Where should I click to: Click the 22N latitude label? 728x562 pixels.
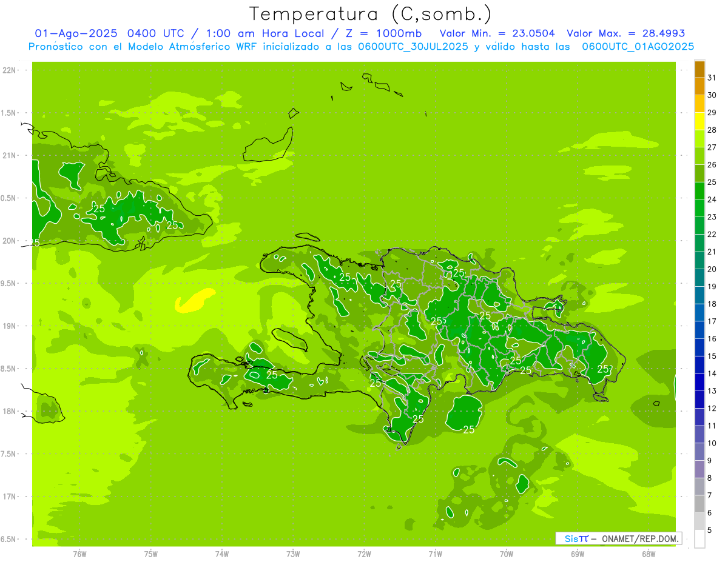coord(10,70)
